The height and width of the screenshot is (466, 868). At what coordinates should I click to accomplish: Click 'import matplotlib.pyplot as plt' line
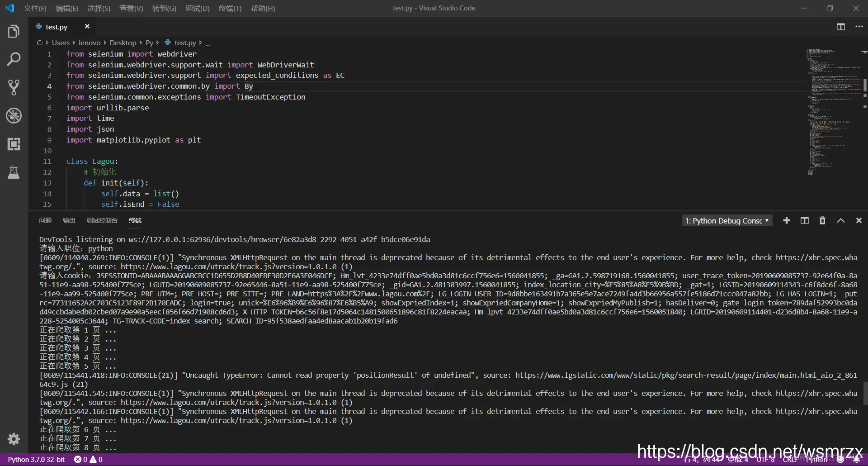133,140
